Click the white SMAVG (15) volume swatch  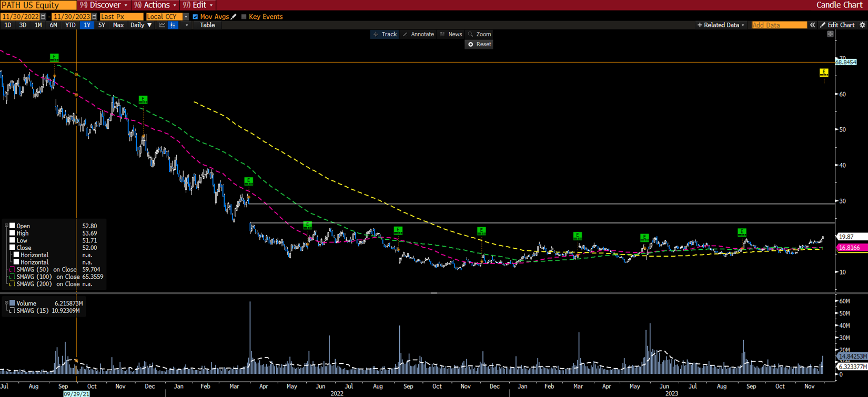(x=12, y=311)
